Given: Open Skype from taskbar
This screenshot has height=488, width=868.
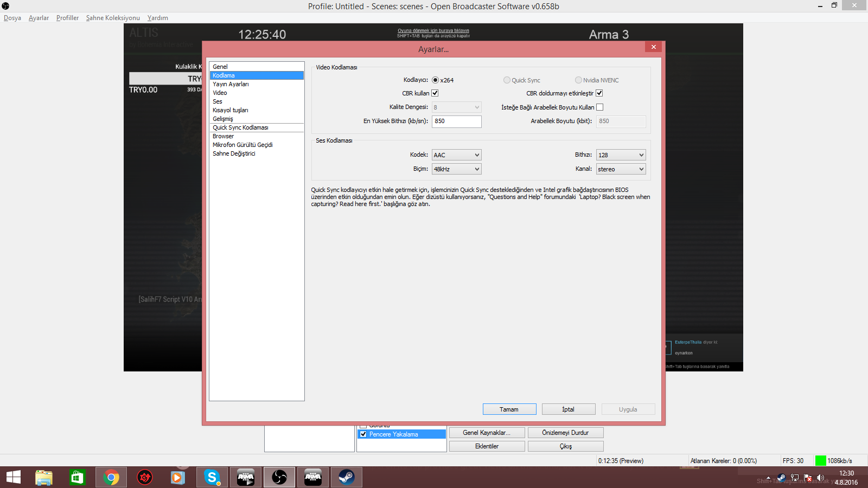Looking at the screenshot, I should pos(212,477).
